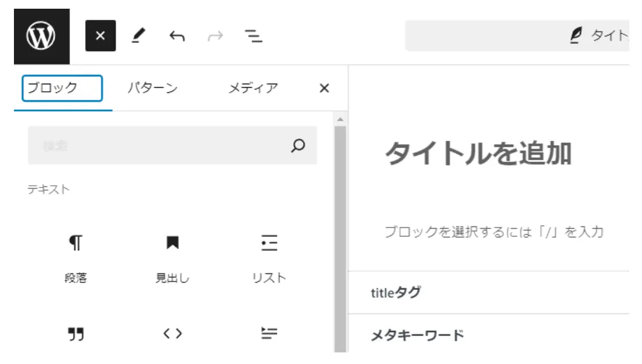642x364 pixels.
Task: Click the WordPress logo
Action: [39, 34]
